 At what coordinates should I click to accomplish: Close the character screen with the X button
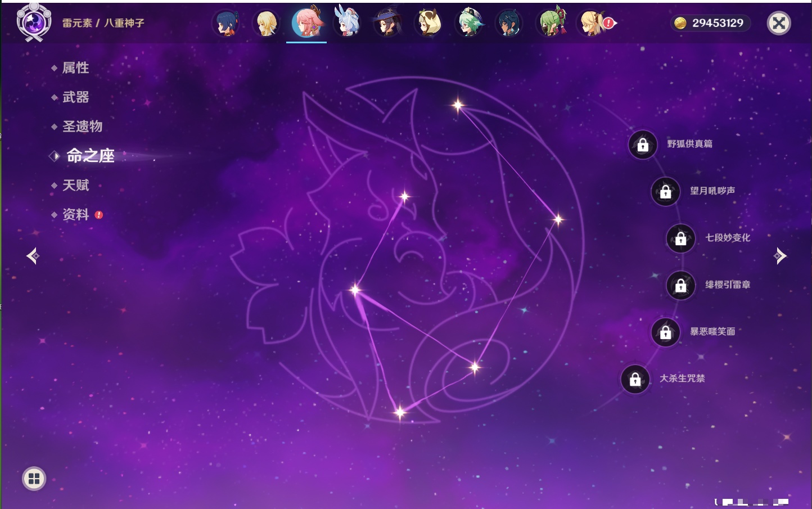(779, 23)
